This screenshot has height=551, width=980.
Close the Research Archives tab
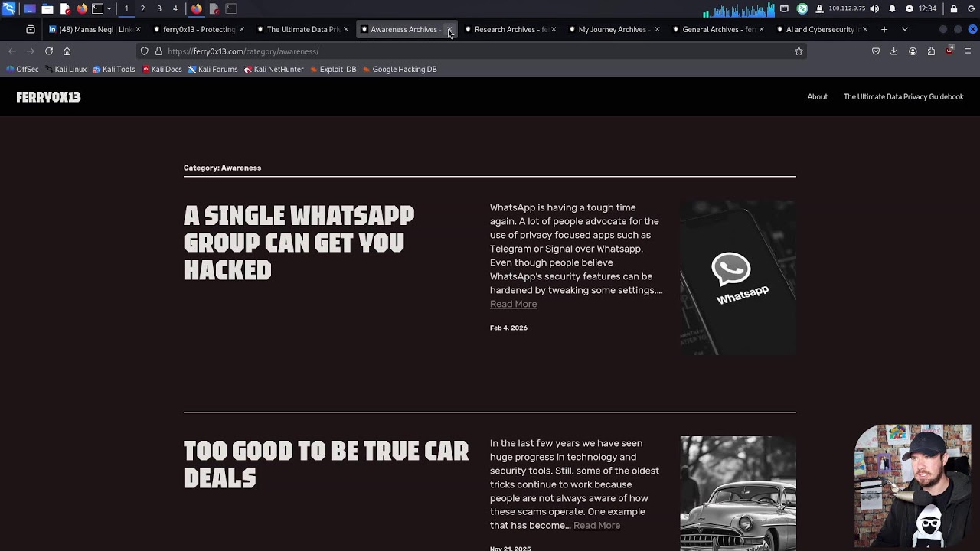tap(554, 29)
